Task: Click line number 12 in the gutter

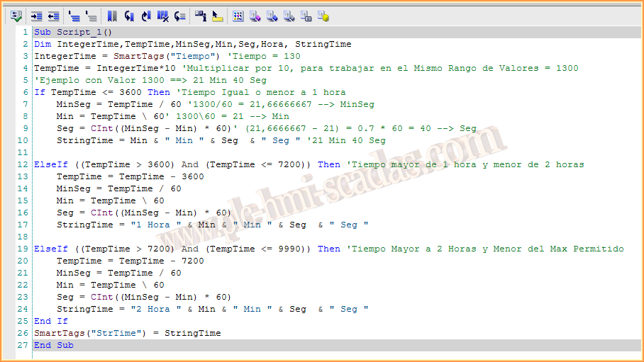Action: [x=25, y=164]
